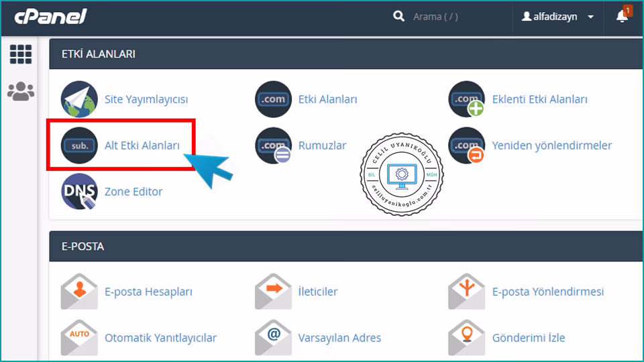
Task: Open the Gönderimi İzle link
Action: click(x=529, y=338)
